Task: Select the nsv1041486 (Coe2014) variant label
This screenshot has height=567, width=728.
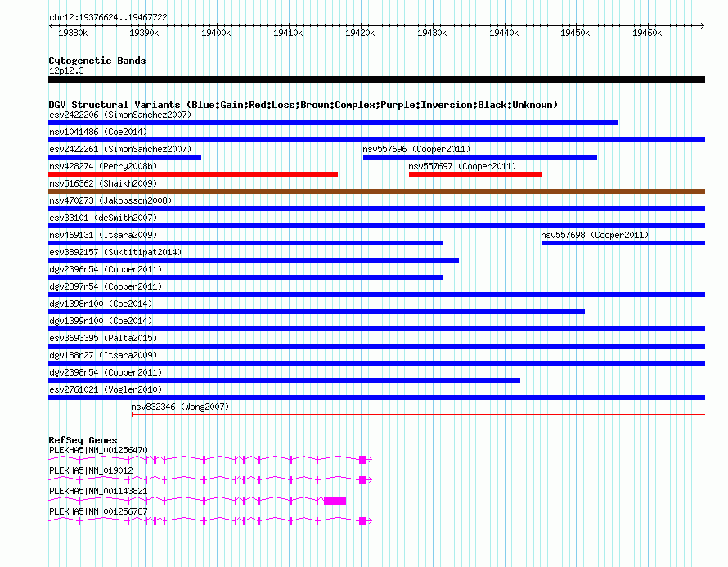Action: tap(98, 132)
